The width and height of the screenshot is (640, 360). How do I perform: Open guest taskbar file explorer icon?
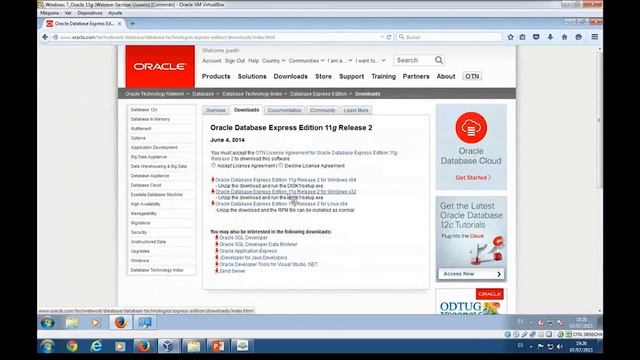[x=72, y=323]
